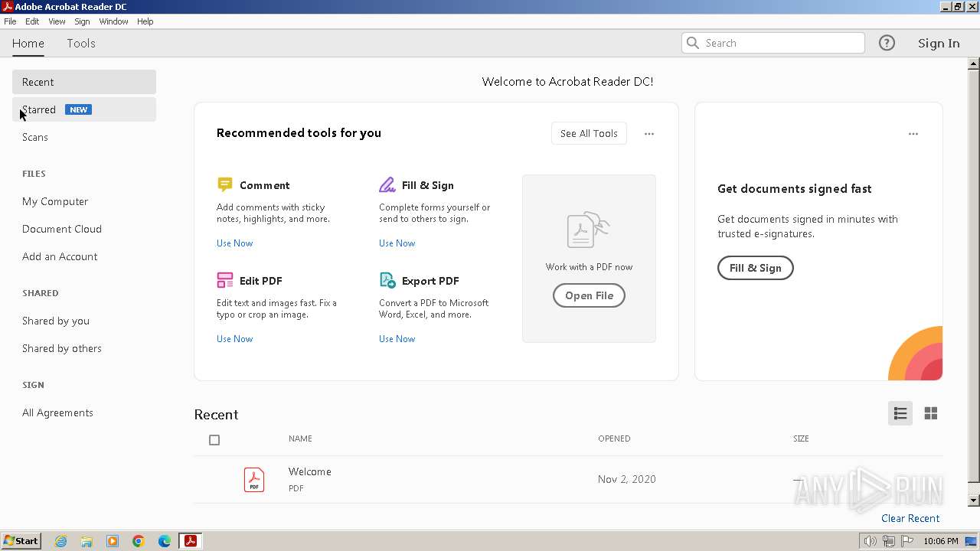Open All Agreements

click(x=57, y=412)
